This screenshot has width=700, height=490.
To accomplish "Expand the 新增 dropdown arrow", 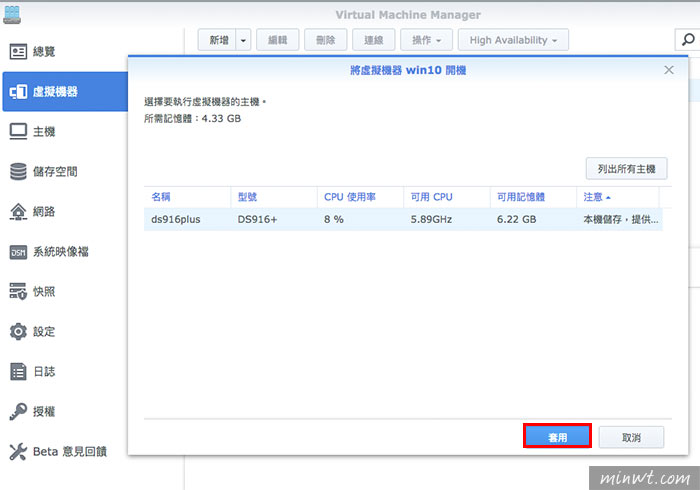I will point(243,40).
